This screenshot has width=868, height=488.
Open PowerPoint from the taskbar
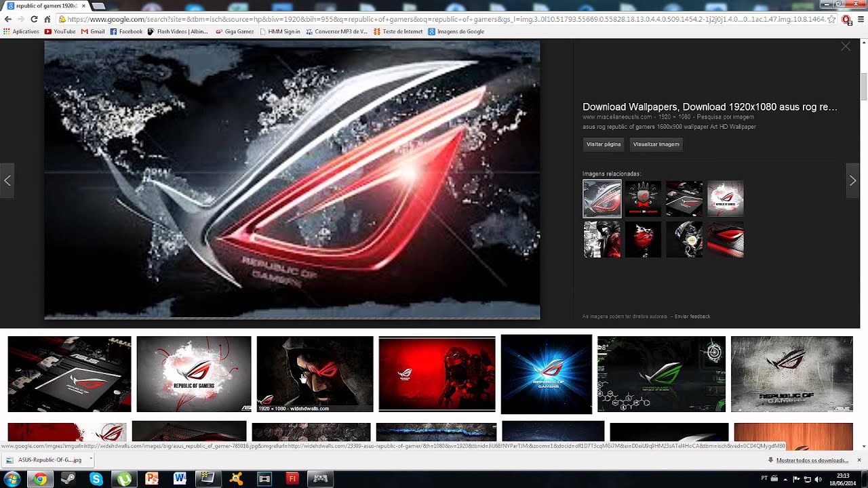[x=152, y=479]
